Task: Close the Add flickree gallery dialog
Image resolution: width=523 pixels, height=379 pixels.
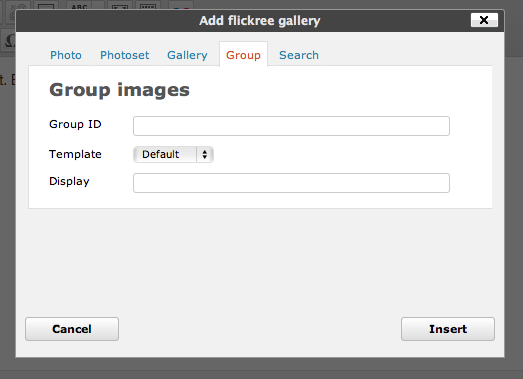Action: click(484, 20)
